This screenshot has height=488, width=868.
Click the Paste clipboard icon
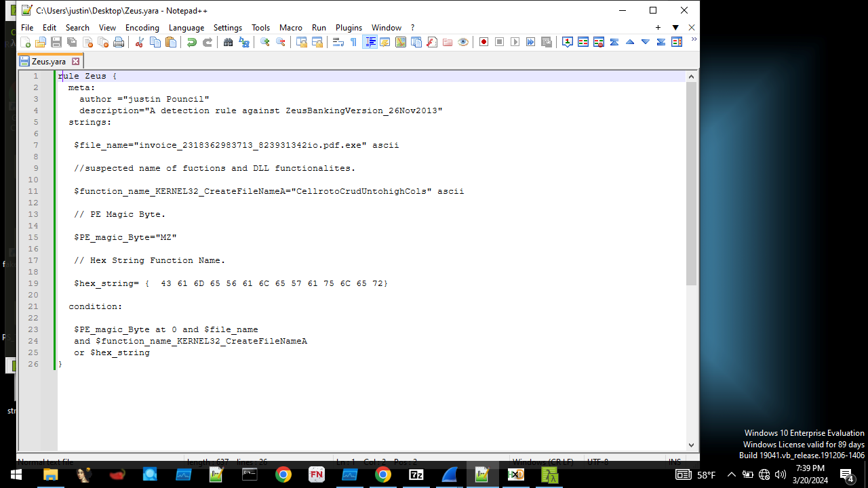click(171, 42)
